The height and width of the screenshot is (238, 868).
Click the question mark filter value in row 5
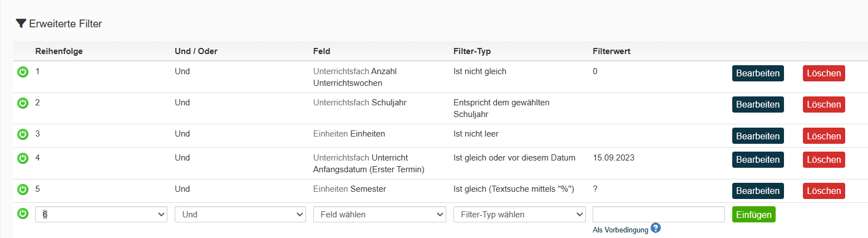[595, 189]
